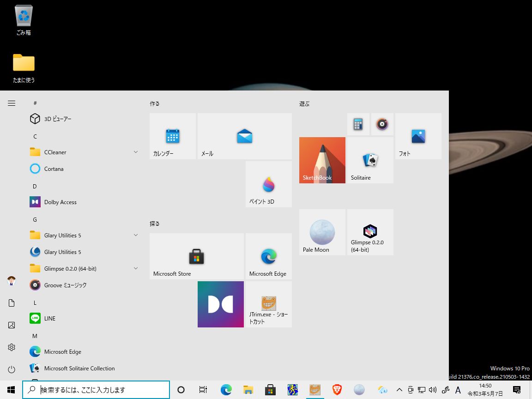The height and width of the screenshot is (399, 532).
Task: Open the Microsoft Edge tile
Action: [x=269, y=256]
